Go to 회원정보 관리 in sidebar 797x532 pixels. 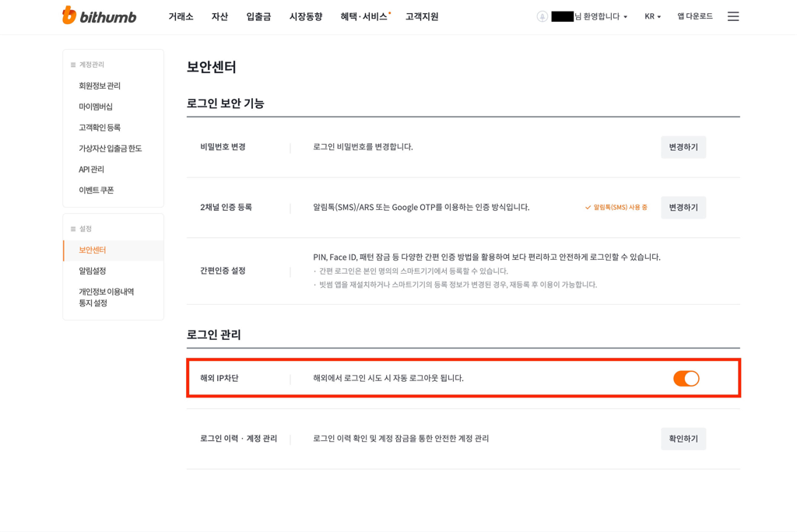pos(100,86)
